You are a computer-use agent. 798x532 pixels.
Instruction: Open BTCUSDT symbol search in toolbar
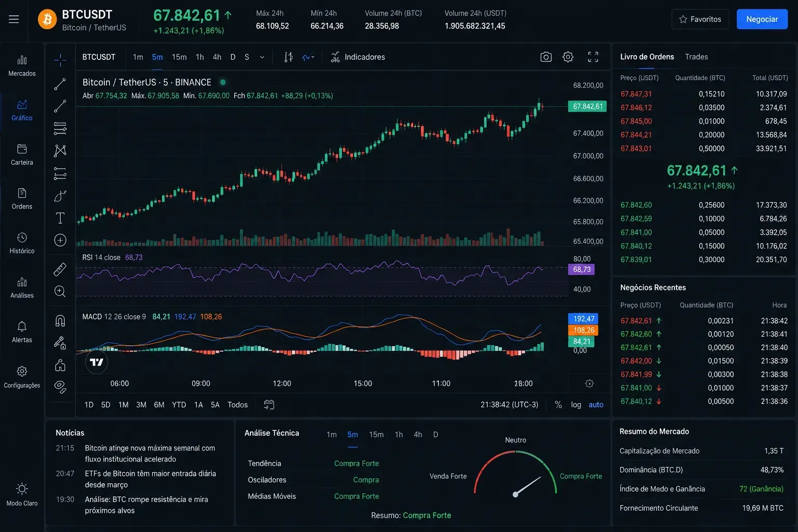click(x=99, y=57)
